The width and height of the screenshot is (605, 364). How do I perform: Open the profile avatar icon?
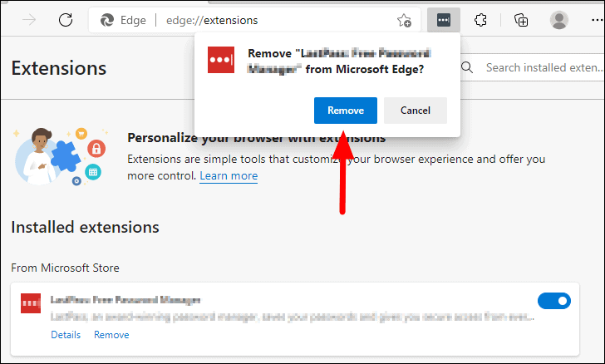click(x=559, y=20)
